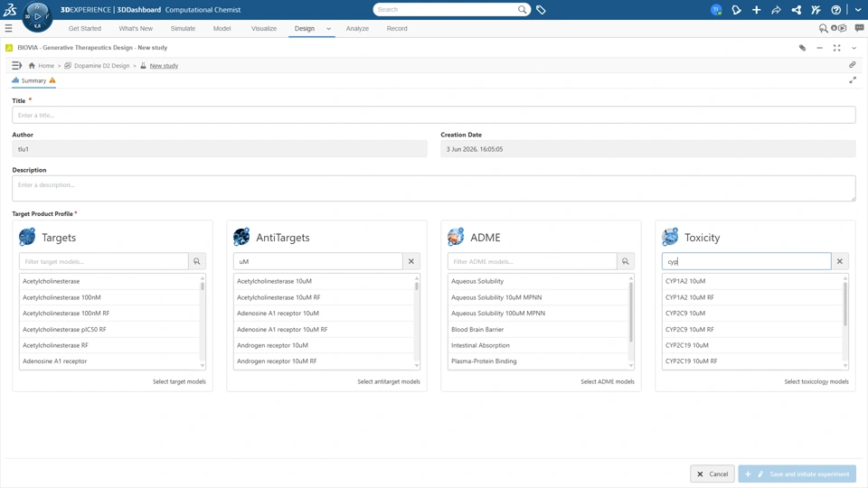This screenshot has width=868, height=488.
Task: Open Analyze tab
Action: click(357, 28)
